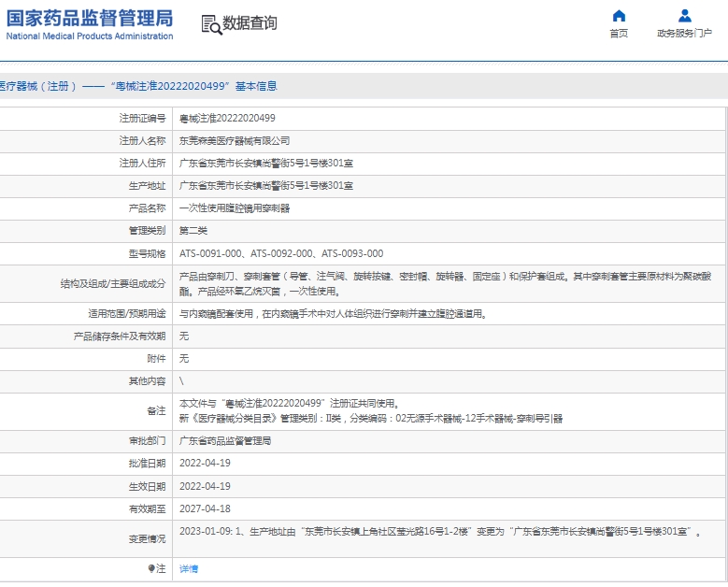Click the 附件 label

(x=156, y=359)
